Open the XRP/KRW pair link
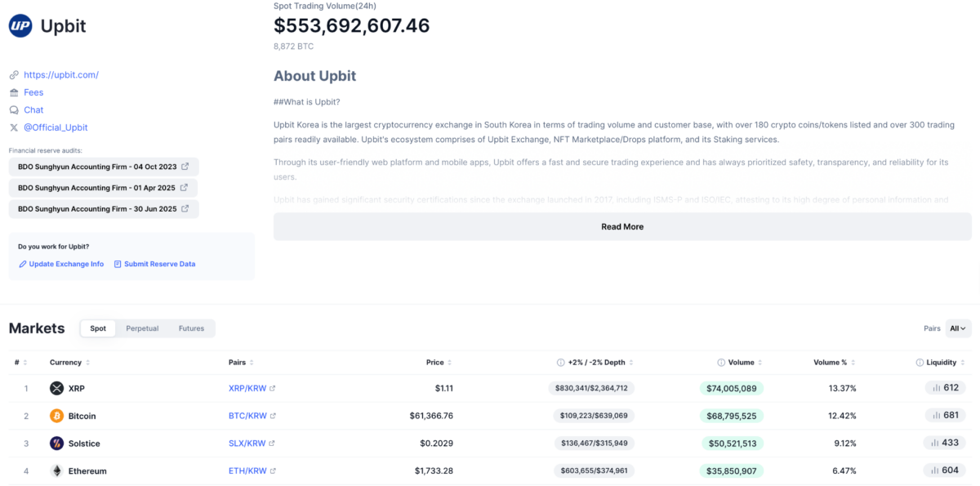This screenshot has height=486, width=980. [x=247, y=389]
